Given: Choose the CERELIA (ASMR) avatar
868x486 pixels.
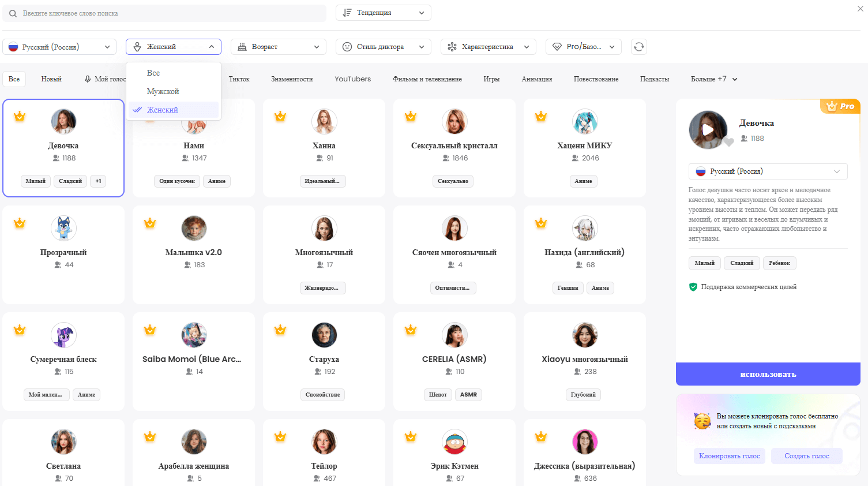Looking at the screenshot, I should click(454, 335).
